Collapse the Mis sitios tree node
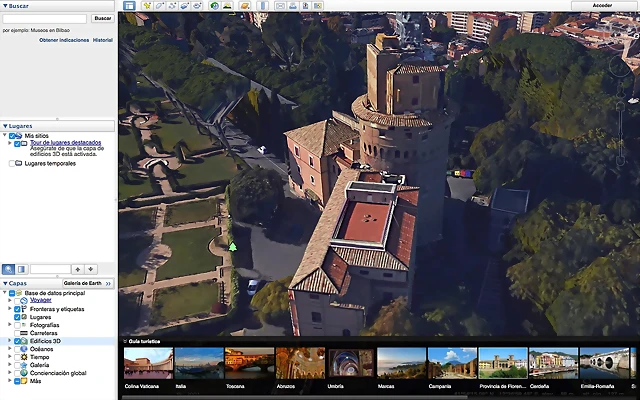The height and width of the screenshot is (400, 640). [x=5, y=135]
